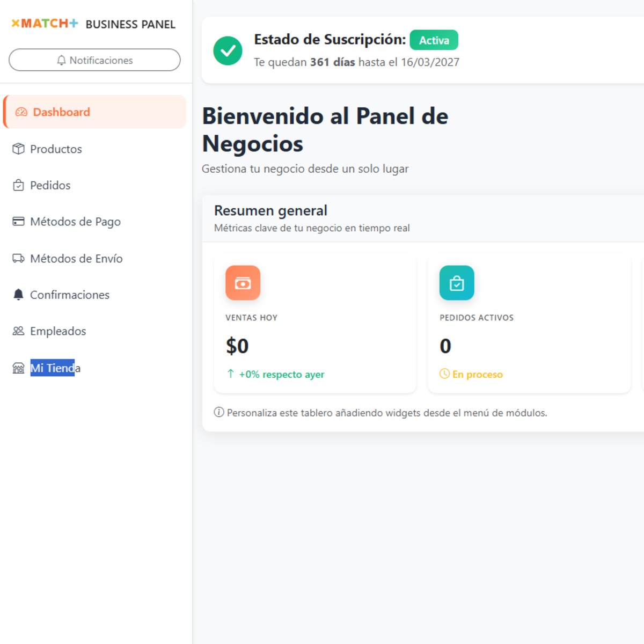Click the Confirmaciones bell icon
The height and width of the screenshot is (644, 644).
18,295
